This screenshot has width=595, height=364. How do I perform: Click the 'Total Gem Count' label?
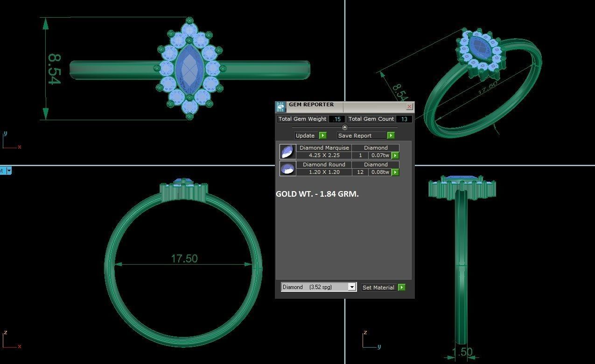pos(371,119)
